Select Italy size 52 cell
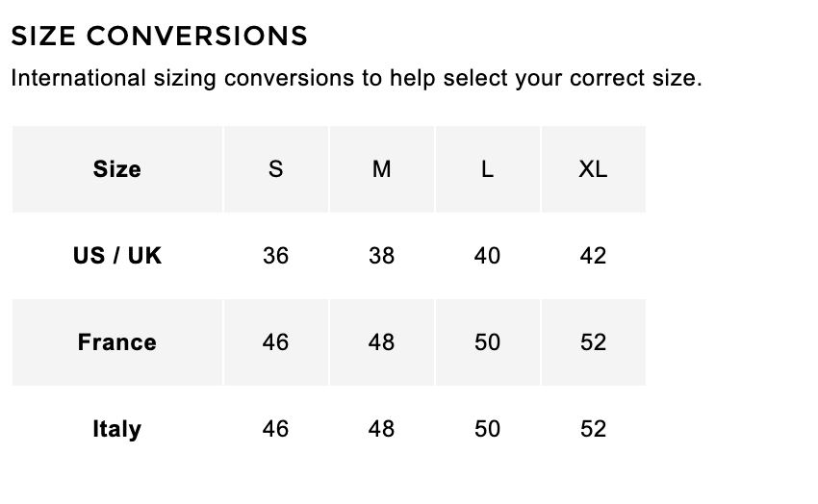The image size is (818, 504). click(x=593, y=429)
